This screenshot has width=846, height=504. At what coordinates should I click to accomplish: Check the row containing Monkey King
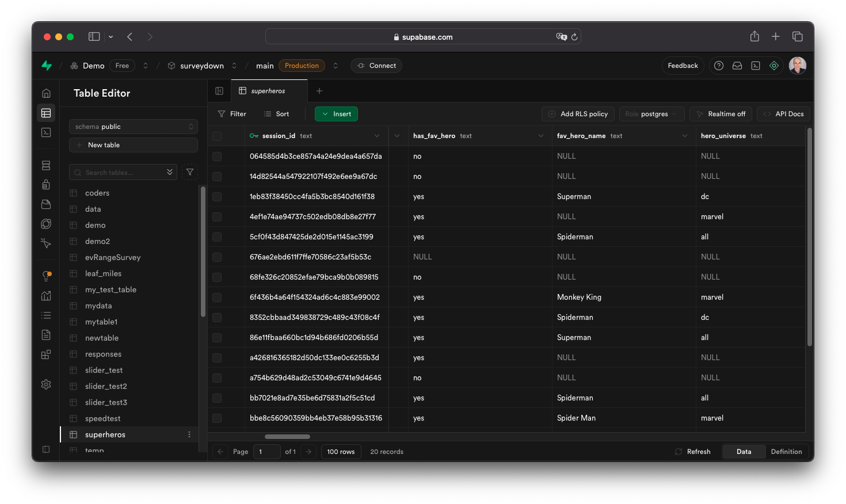point(217,297)
